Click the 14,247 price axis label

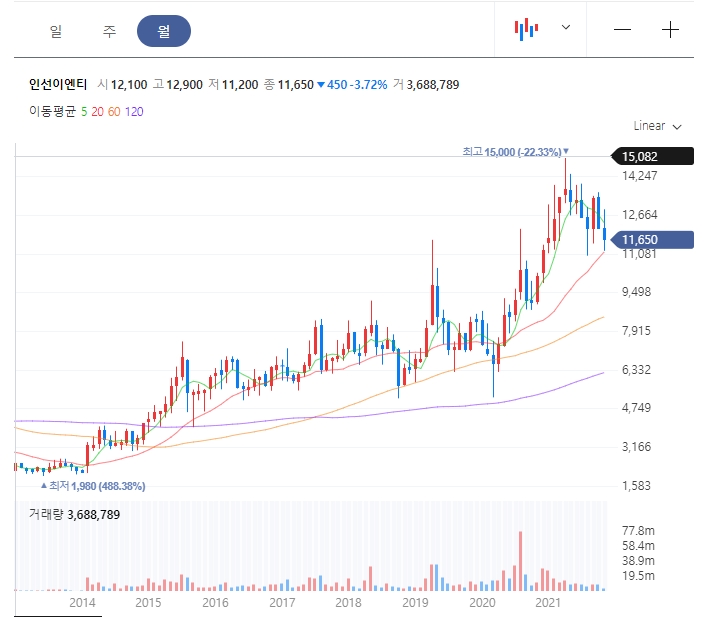tap(639, 176)
